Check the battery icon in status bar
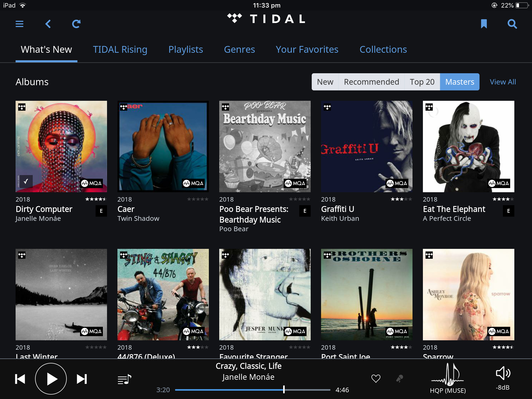This screenshot has width=532, height=399. pyautogui.click(x=522, y=5)
